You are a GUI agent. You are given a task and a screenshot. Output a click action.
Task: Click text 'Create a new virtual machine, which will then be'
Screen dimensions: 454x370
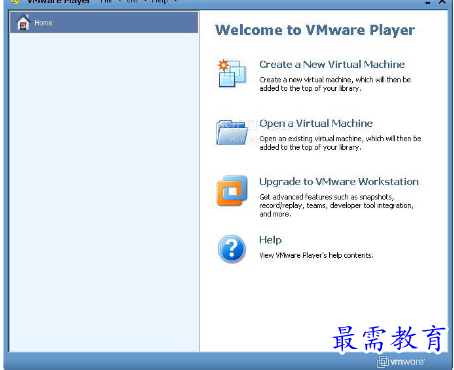(x=335, y=80)
